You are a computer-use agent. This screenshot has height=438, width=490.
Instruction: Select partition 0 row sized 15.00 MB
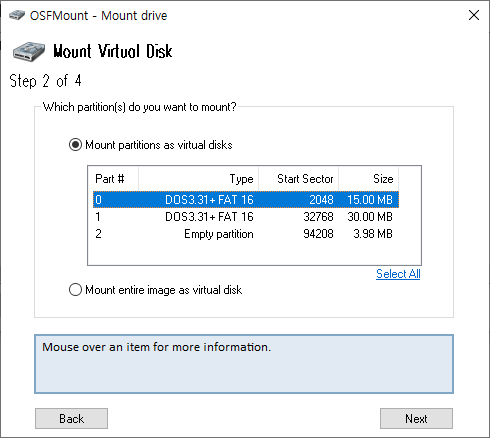[246, 200]
